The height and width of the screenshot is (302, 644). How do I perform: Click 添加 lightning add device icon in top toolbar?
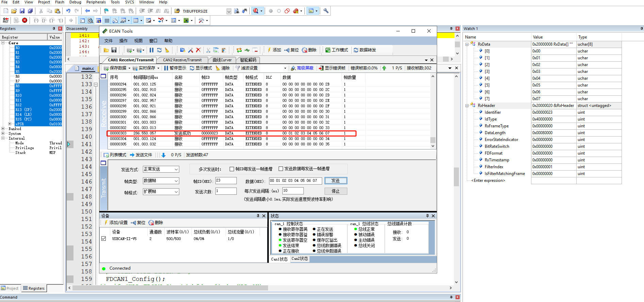tap(274, 50)
